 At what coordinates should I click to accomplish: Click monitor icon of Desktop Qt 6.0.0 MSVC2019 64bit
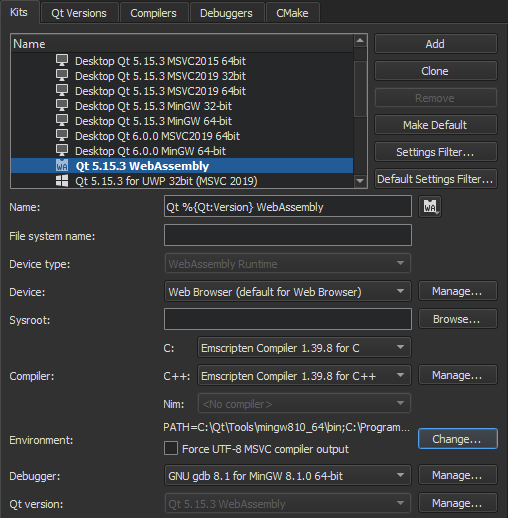tap(62, 136)
